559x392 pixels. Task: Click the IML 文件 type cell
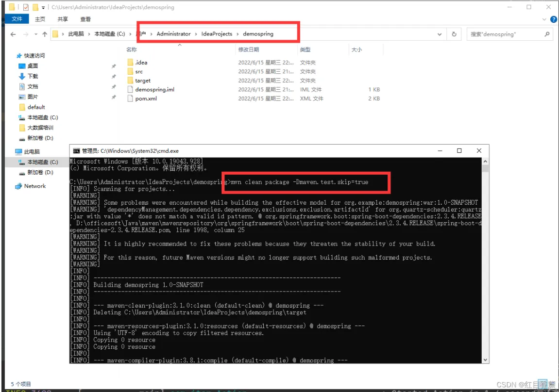click(310, 89)
